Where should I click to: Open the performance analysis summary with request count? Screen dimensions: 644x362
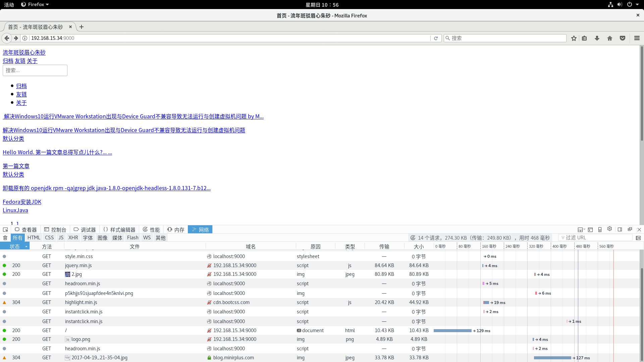coord(480,238)
